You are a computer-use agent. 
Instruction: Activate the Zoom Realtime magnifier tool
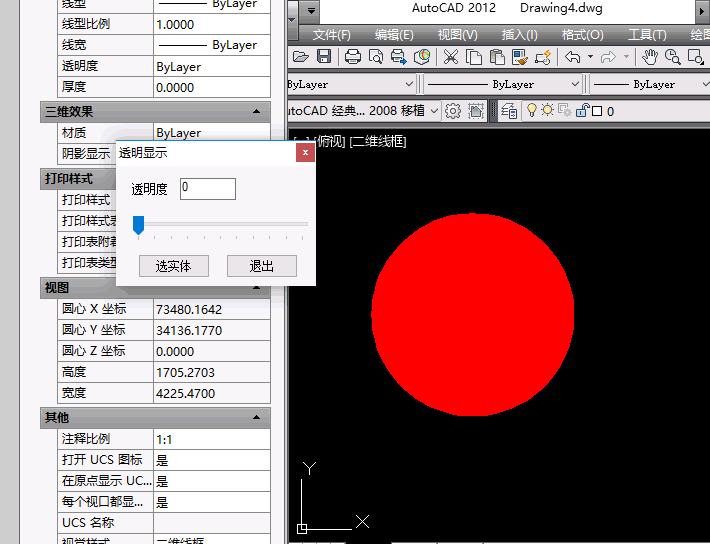tap(672, 57)
